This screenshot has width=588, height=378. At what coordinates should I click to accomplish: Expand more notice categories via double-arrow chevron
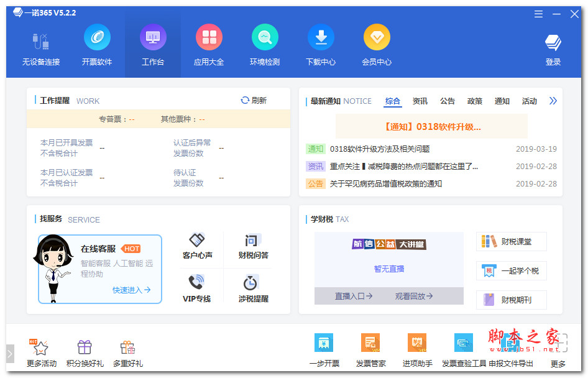[553, 100]
